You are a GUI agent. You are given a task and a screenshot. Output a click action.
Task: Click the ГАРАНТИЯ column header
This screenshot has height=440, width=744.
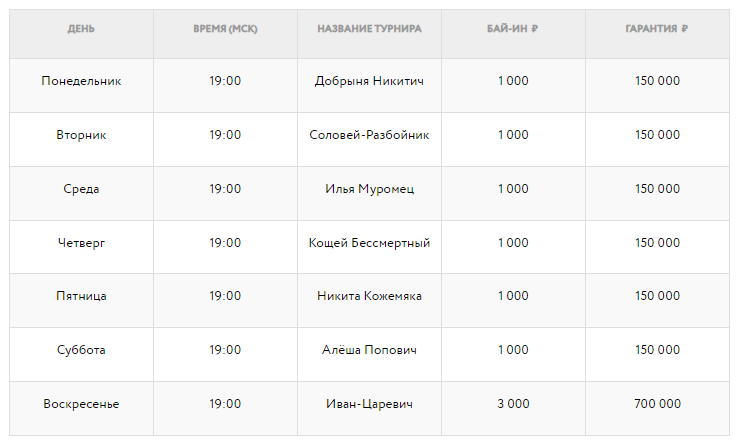point(657,29)
